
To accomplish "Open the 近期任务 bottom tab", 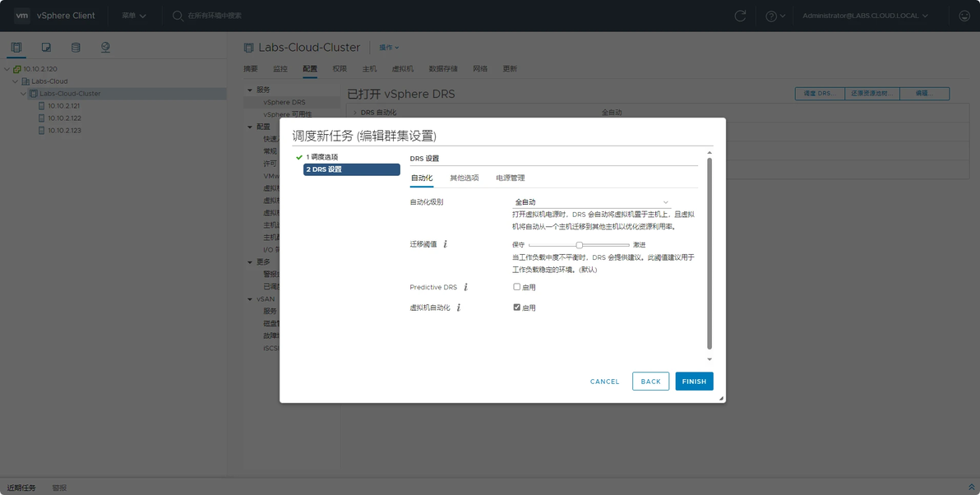I will pyautogui.click(x=21, y=488).
